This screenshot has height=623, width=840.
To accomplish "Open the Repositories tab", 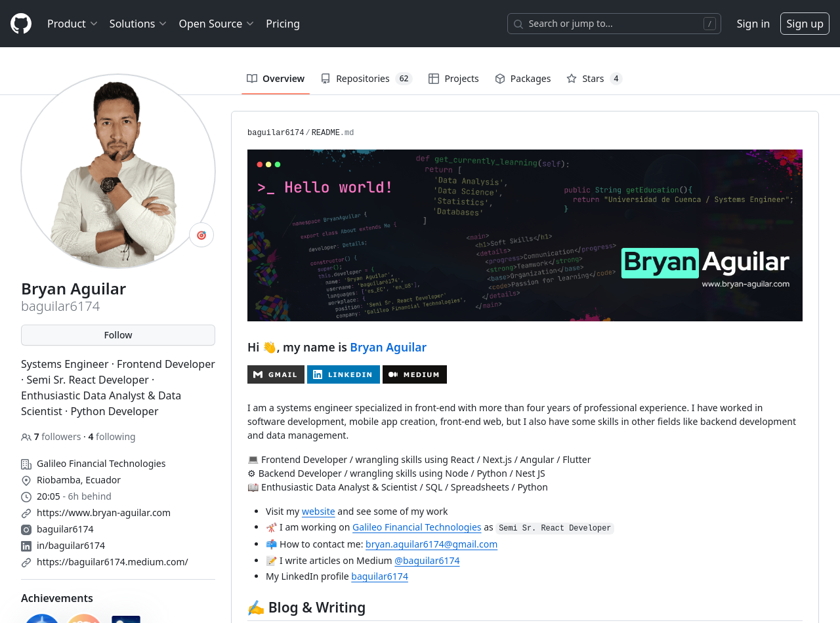I will [366, 79].
